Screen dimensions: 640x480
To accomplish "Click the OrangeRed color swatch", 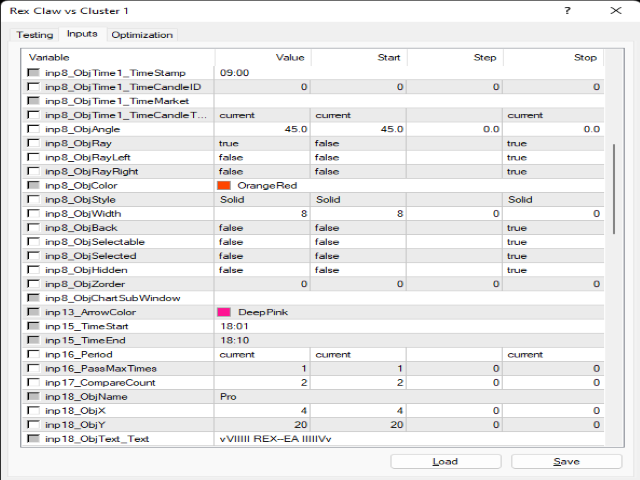I will [x=224, y=185].
